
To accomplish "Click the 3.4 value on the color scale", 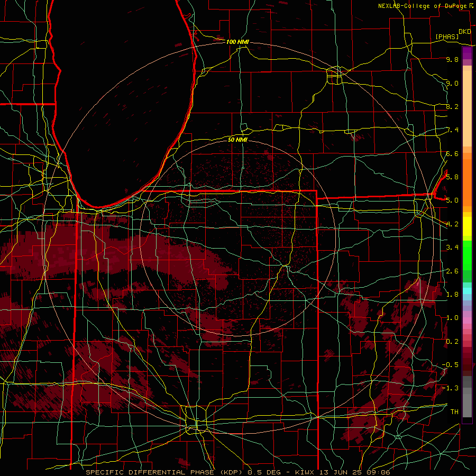I will click(452, 248).
